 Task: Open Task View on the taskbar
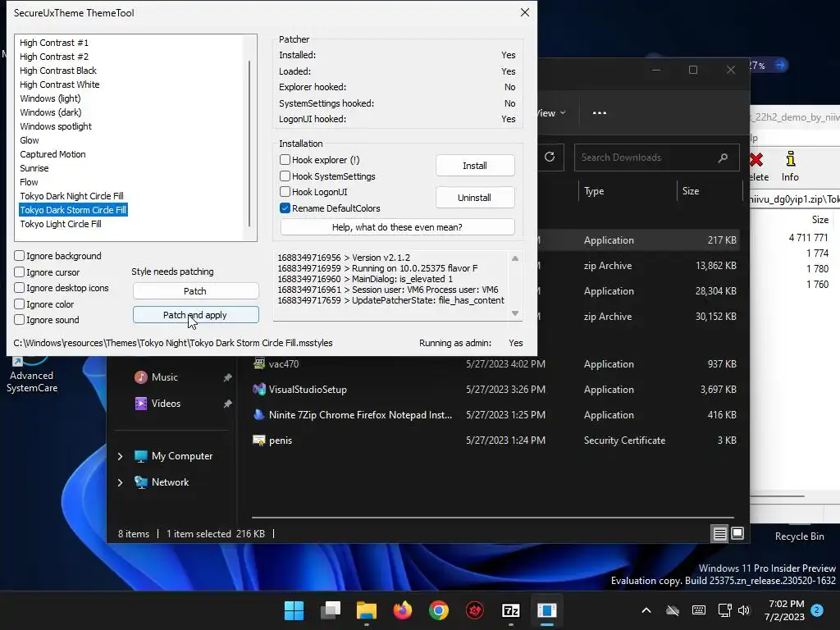pos(330,610)
